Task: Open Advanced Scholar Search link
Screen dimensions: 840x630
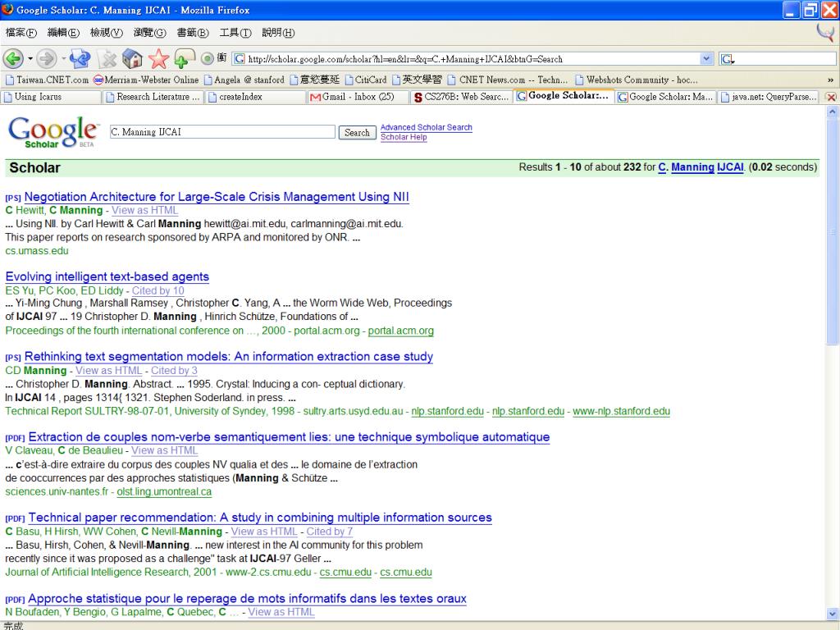Action: pos(427,127)
